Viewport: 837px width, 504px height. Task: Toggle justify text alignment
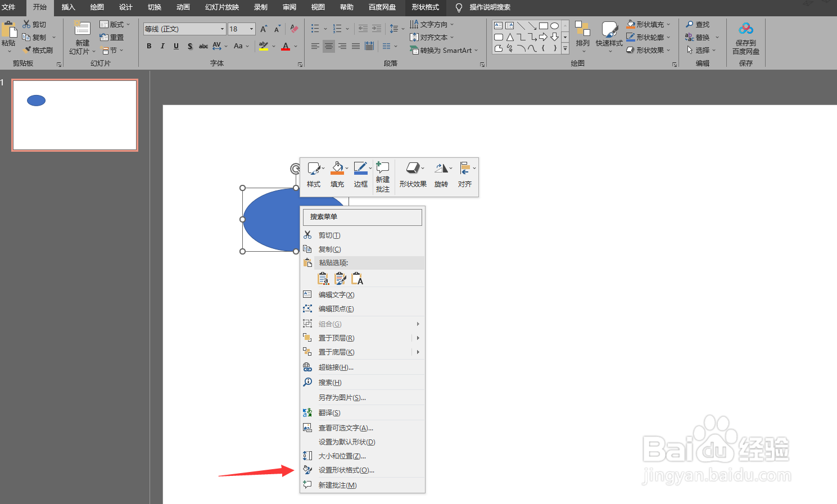tap(356, 46)
